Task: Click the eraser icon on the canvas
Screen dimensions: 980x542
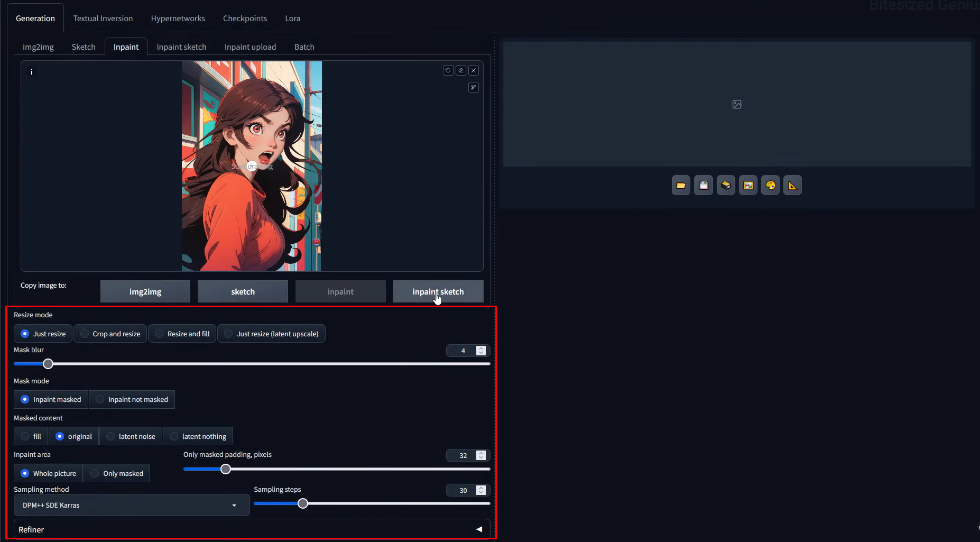Action: [461, 70]
